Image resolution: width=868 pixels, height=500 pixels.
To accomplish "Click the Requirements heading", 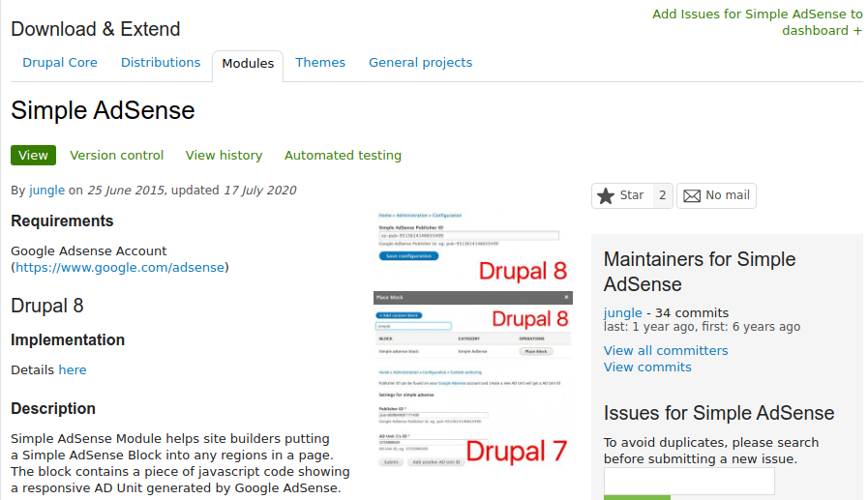I will tap(62, 221).
